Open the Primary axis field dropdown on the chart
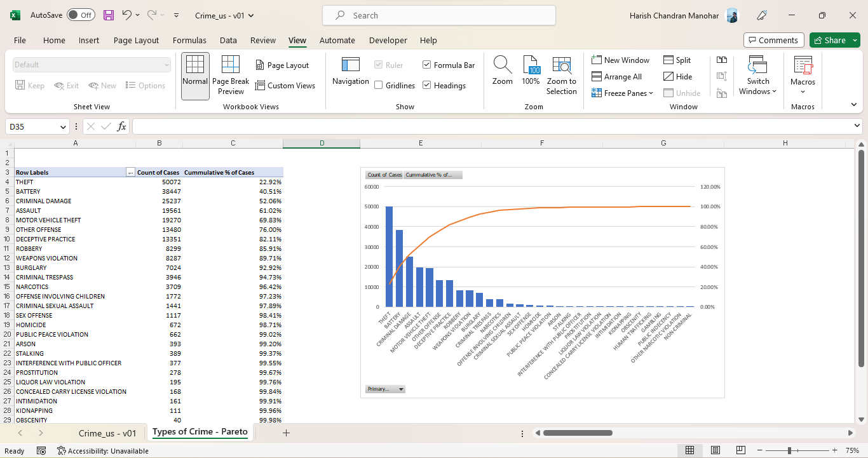Viewport: 868px width, 458px height. tap(400, 389)
